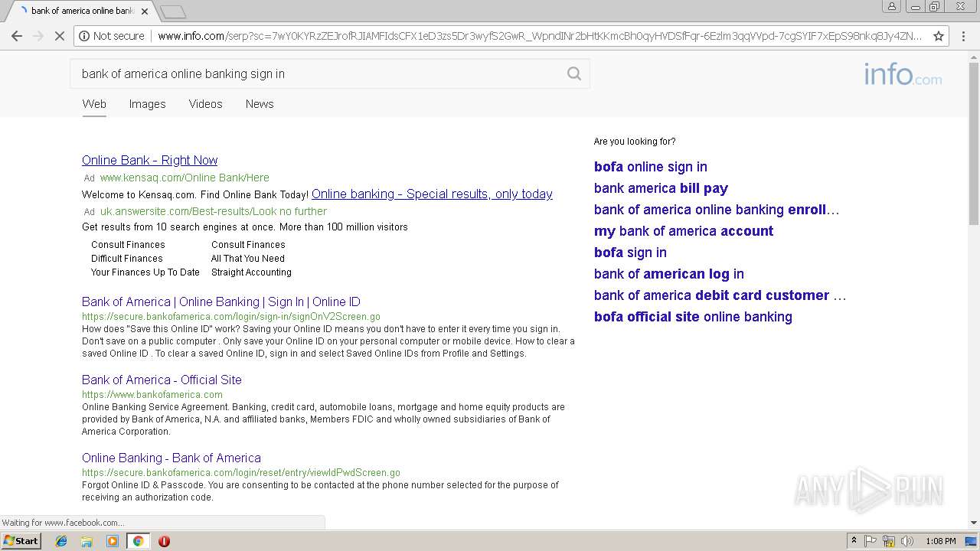Image resolution: width=980 pixels, height=551 pixels.
Task: Stop page loading with the X button
Action: pos(60,36)
